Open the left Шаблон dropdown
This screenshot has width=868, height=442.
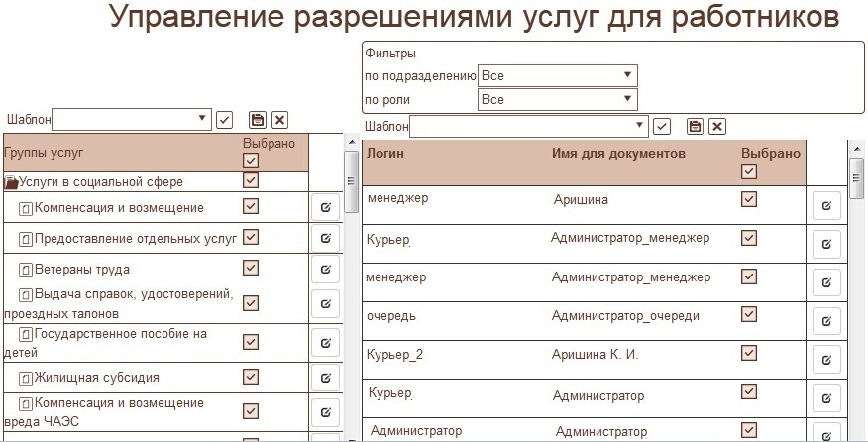click(x=132, y=119)
